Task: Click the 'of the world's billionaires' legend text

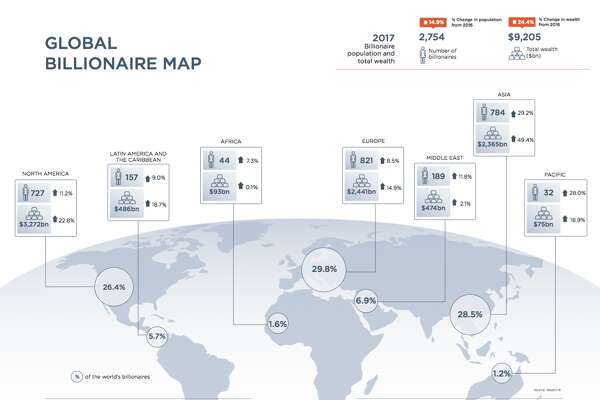Action: click(117, 377)
